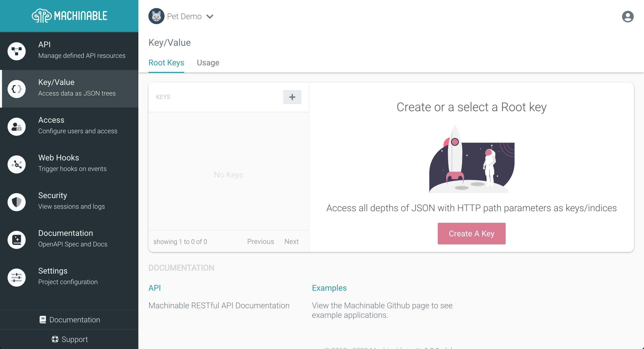The image size is (644, 349).
Task: Open the Examples link
Action: [x=329, y=288]
